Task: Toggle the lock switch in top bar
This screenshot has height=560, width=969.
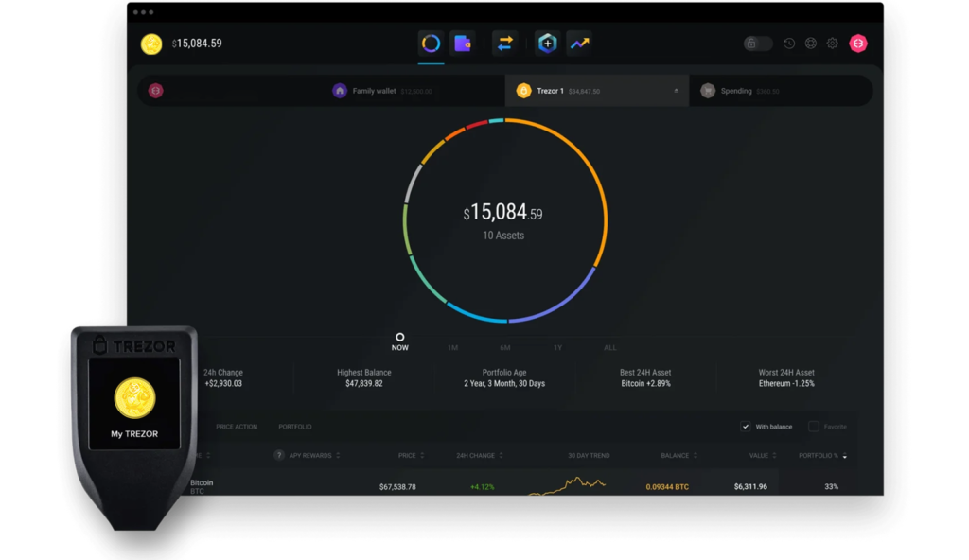Action: click(757, 44)
